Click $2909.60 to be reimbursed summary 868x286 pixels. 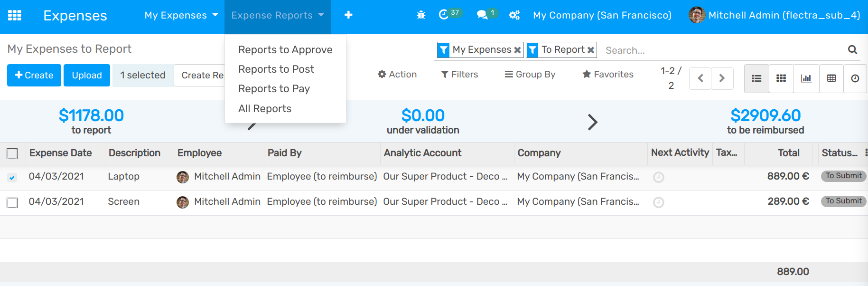click(765, 121)
